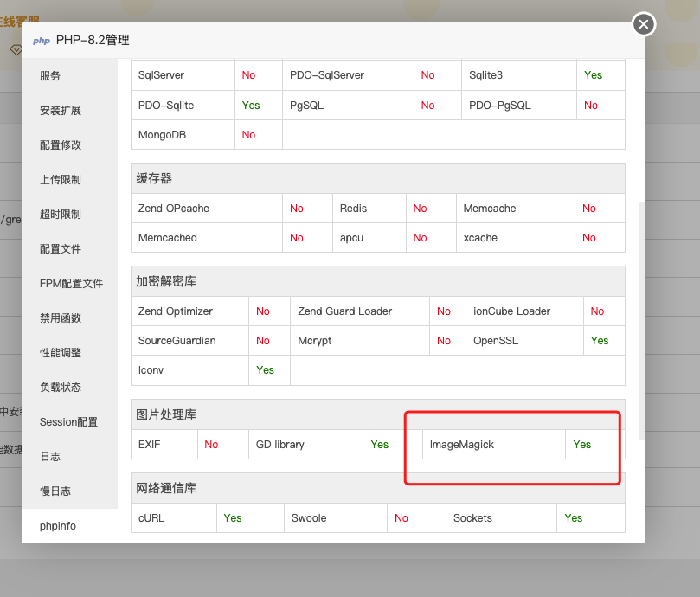This screenshot has width=700, height=597.
Task: Click the Memcache cell
Action: [516, 208]
